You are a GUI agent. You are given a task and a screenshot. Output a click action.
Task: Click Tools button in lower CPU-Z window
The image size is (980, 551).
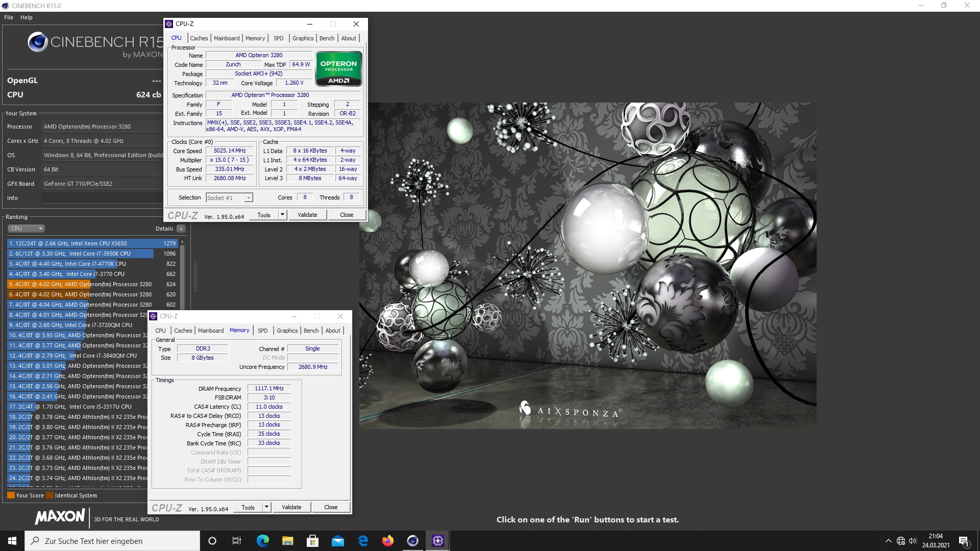tap(248, 507)
